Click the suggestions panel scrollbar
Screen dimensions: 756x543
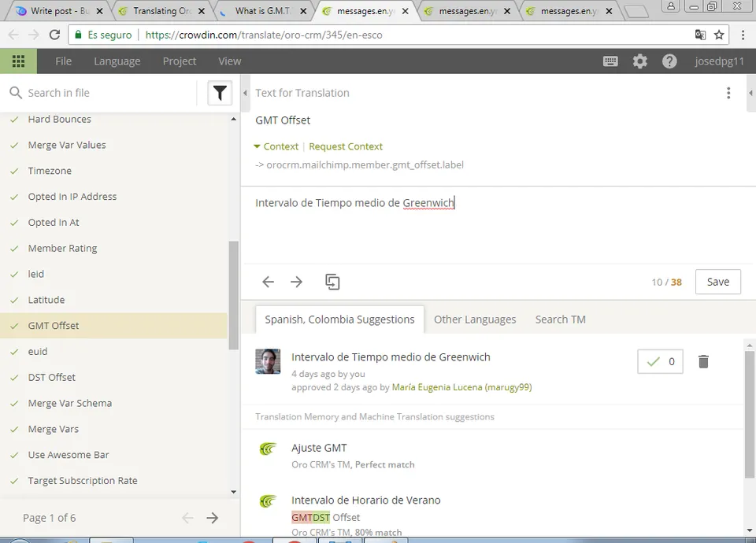[x=749, y=415]
